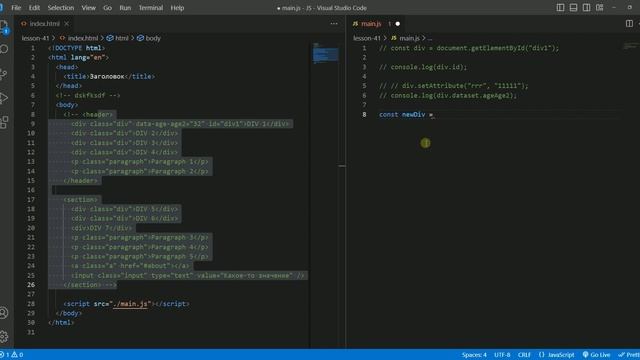Viewport: 640px width, 360px height.
Task: Open the Selection menu
Action: (x=61, y=8)
